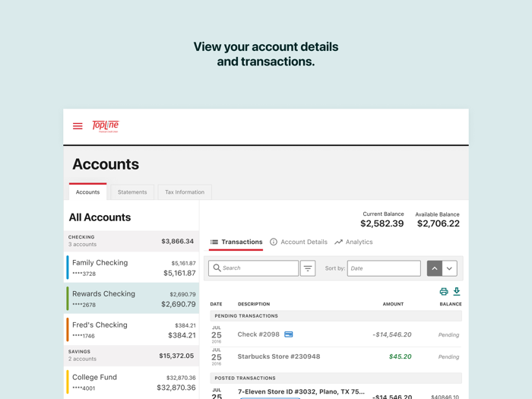
Task: Click the All Accounts heading
Action: tap(100, 217)
